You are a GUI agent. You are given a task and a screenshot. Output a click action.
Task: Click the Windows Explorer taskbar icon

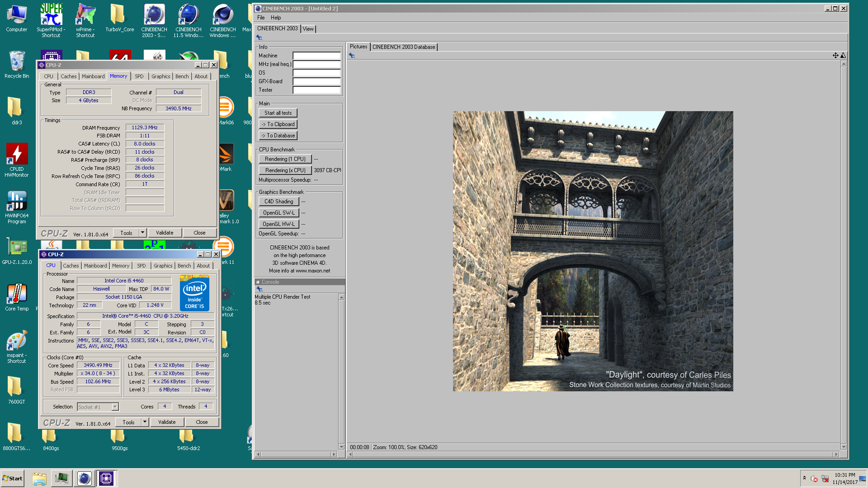pyautogui.click(x=39, y=479)
